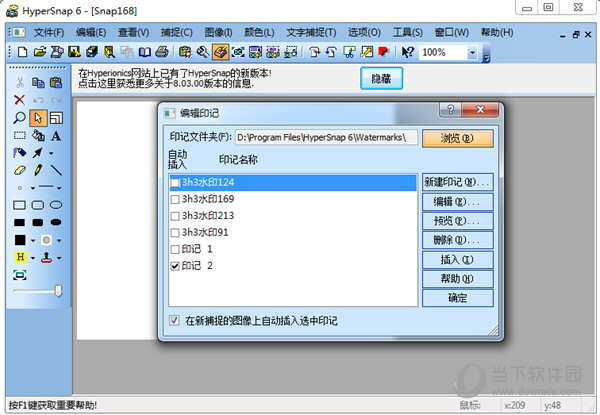Select the arrow drawing tool

[38, 153]
